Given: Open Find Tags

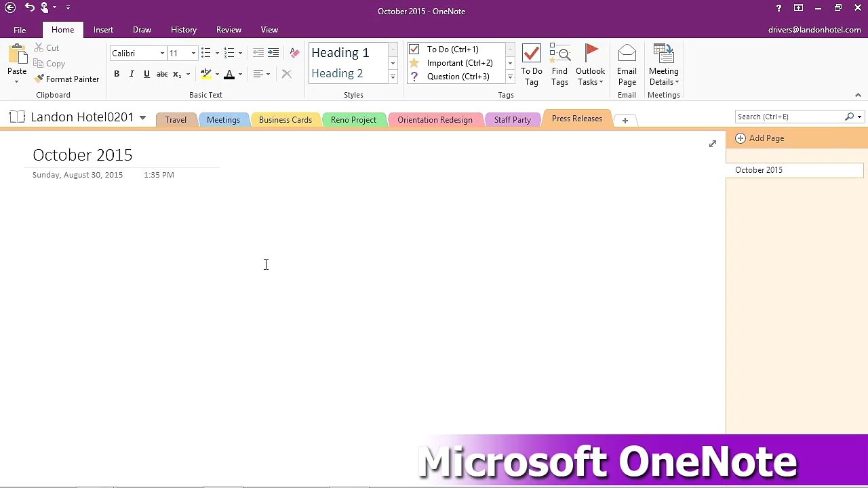Looking at the screenshot, I should pos(559,65).
